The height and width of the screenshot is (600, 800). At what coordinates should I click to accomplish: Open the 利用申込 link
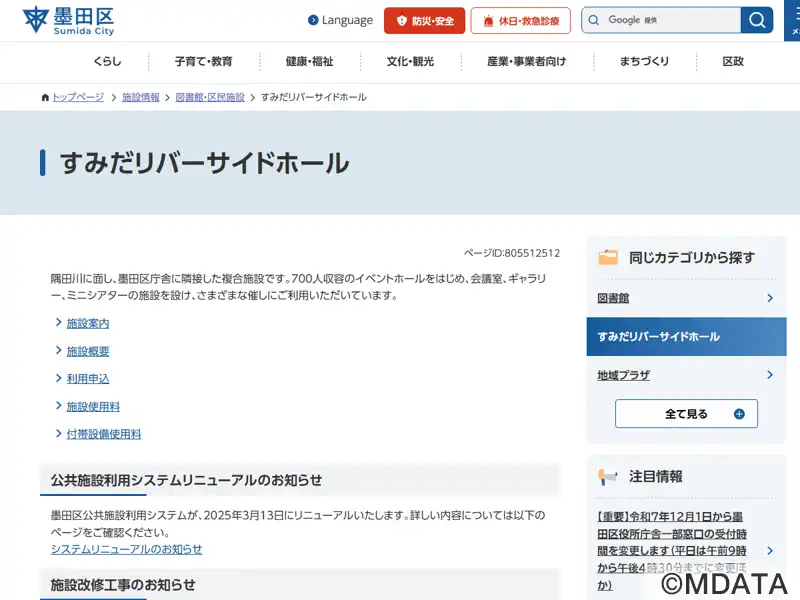88,379
